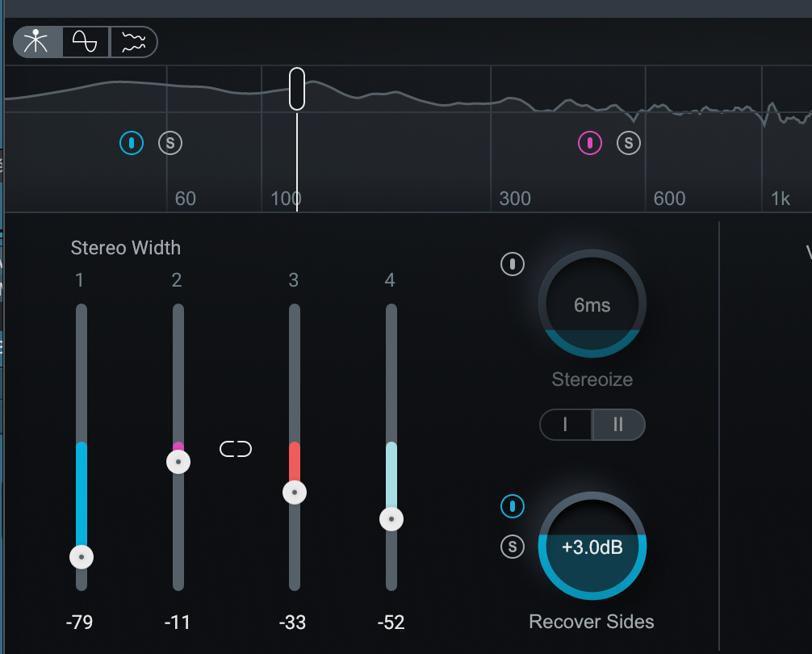Switch to the wavy lines view icon
This screenshot has width=812, height=654.
coord(134,42)
